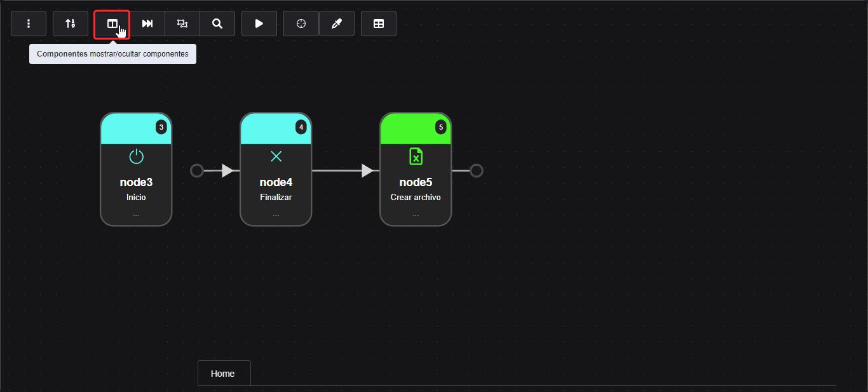Screen dimensions: 868x392
Task: Open the table grid view button
Action: tap(379, 24)
